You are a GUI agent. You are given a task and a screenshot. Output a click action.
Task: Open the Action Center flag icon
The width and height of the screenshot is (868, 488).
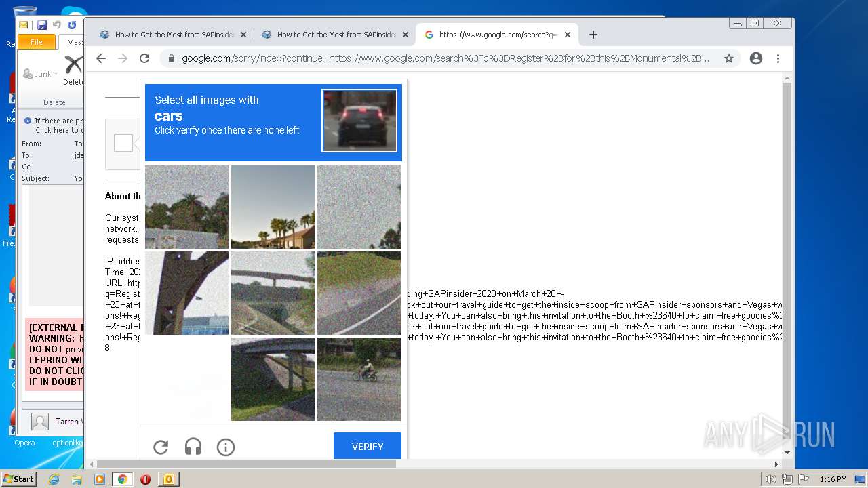[802, 479]
